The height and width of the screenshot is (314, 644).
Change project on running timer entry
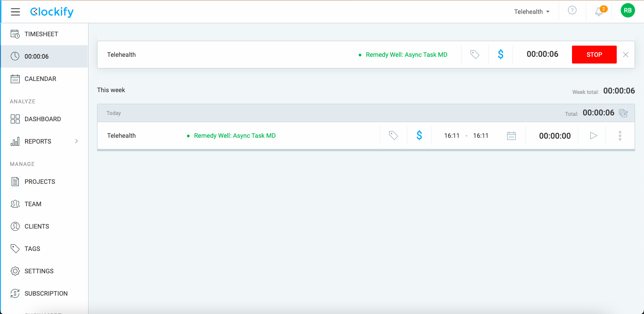coord(403,55)
